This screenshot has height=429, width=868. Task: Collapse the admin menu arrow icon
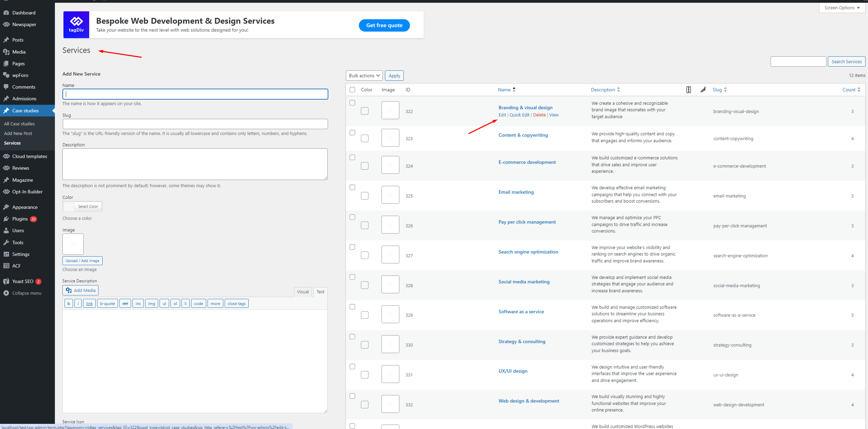pyautogui.click(x=6, y=293)
